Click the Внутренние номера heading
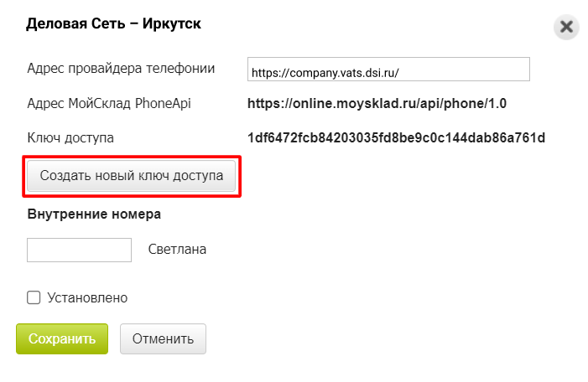Image resolution: width=588 pixels, height=382 pixels. (x=94, y=214)
